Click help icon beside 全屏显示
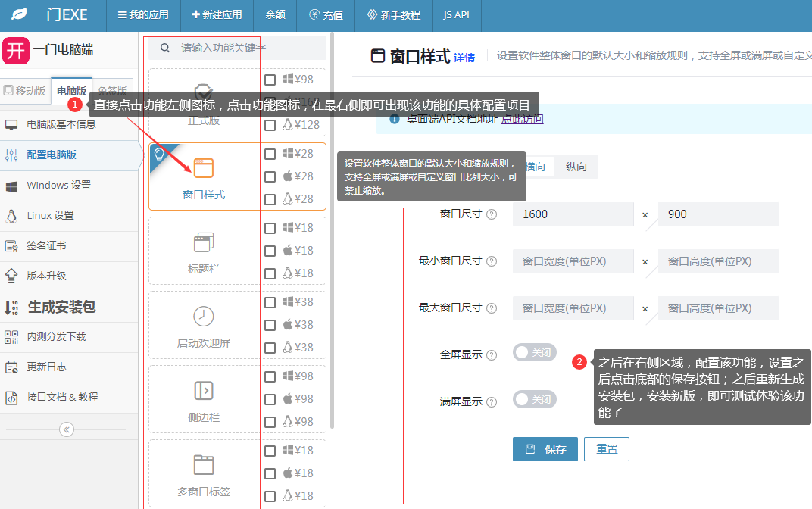This screenshot has height=509, width=812. point(492,355)
